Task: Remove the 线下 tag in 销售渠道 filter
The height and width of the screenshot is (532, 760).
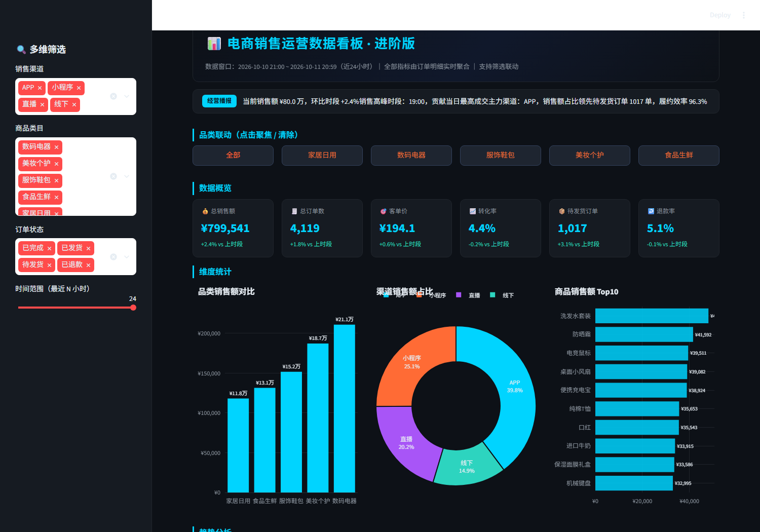Action: coord(74,105)
